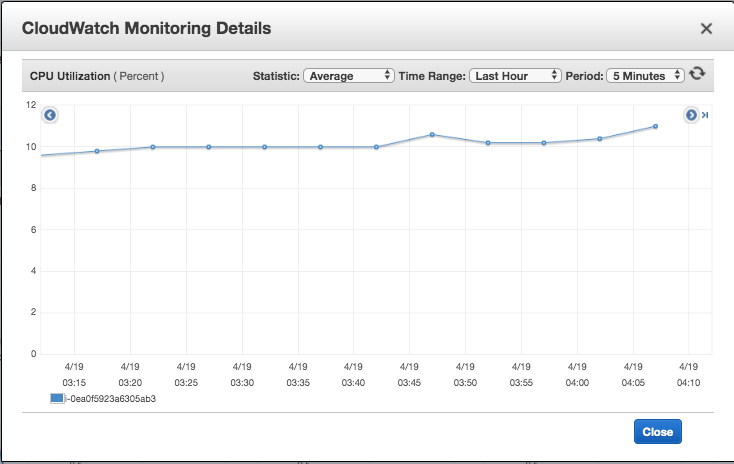The image size is (734, 464).
Task: Select the data point near 03:27
Action: pos(209,147)
